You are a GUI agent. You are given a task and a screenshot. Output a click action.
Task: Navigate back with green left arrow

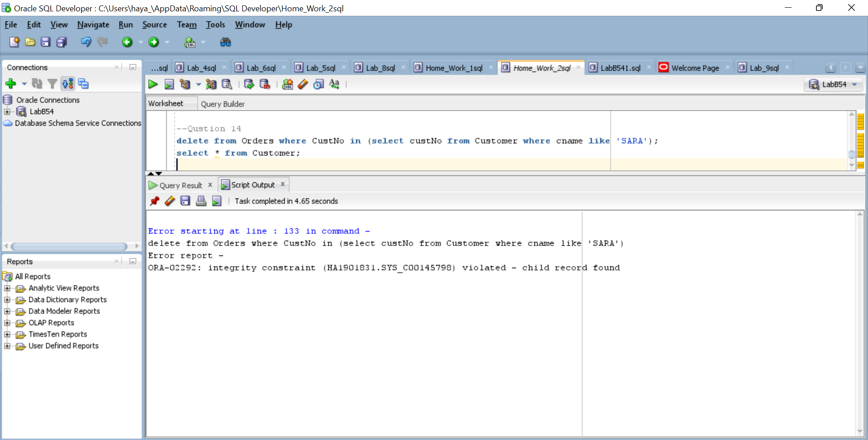(x=127, y=42)
